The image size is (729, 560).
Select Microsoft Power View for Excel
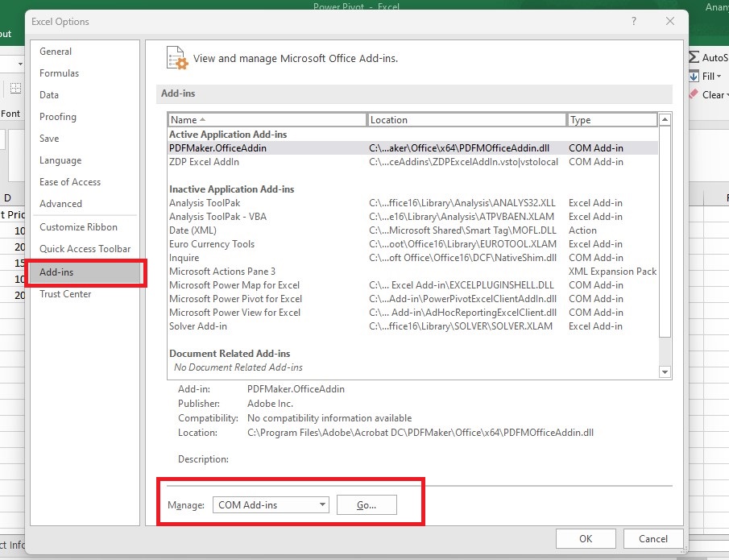pyautogui.click(x=413, y=313)
